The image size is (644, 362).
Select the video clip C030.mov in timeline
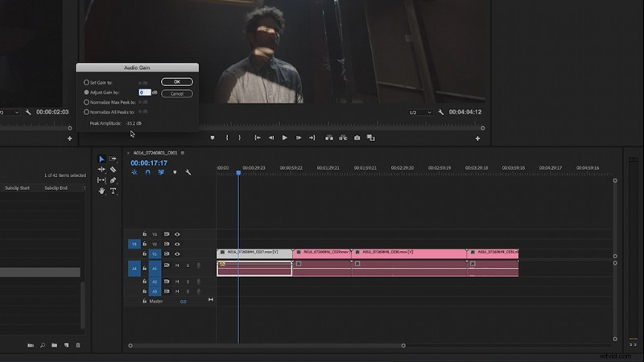pos(409,253)
